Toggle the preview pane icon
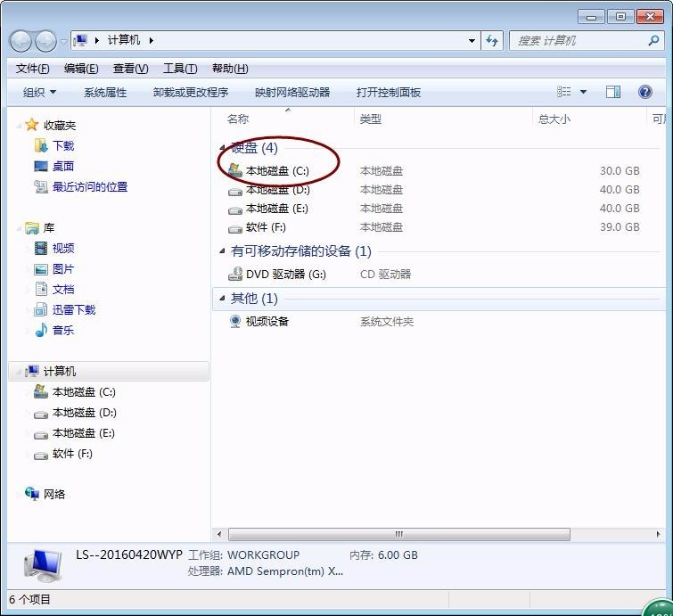Screen dimensions: 673x616 [613, 92]
